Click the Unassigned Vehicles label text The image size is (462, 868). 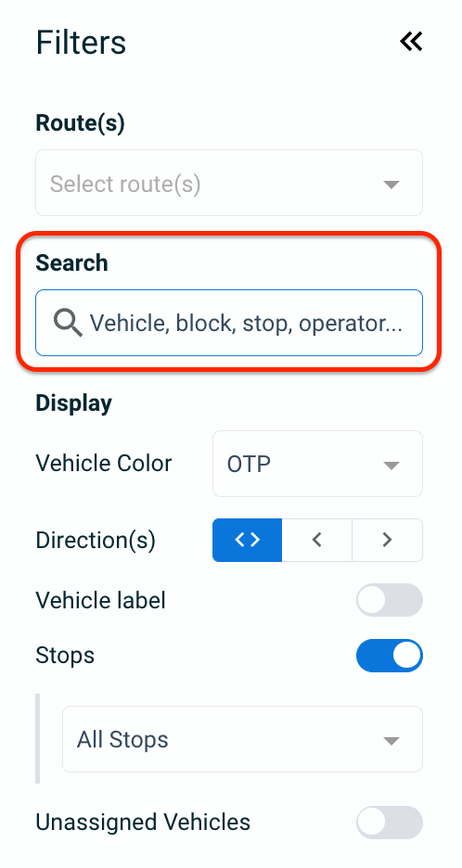(x=143, y=823)
